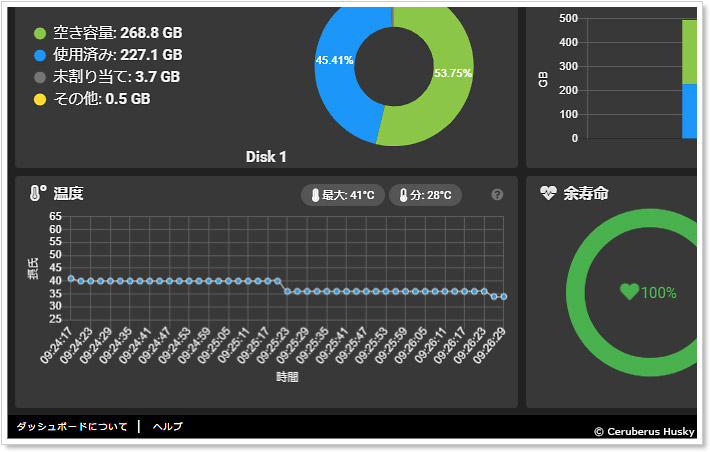Click the 未割り当て: 3.7 GB text
Screen dimensions: 710x452
(x=116, y=77)
